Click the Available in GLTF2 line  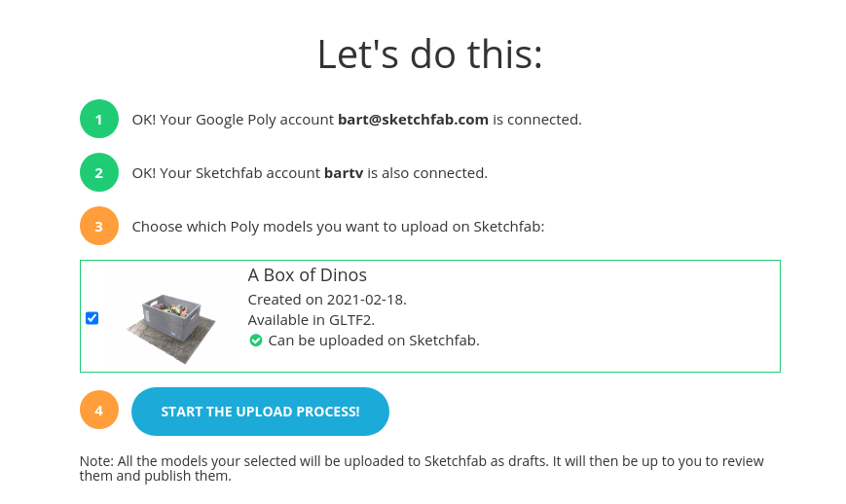[x=311, y=320]
